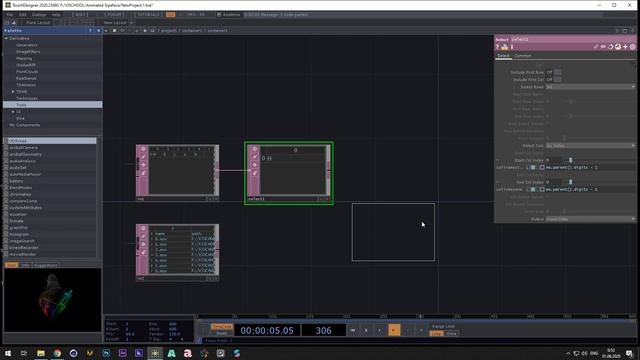
Task: Toggle lock flag on select1 node
Action: click(x=255, y=165)
